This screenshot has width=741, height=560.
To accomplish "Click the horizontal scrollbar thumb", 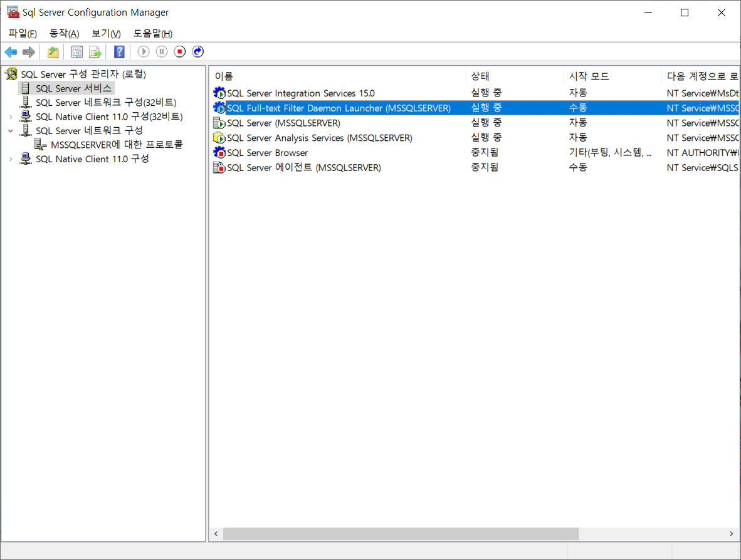I will (401, 534).
